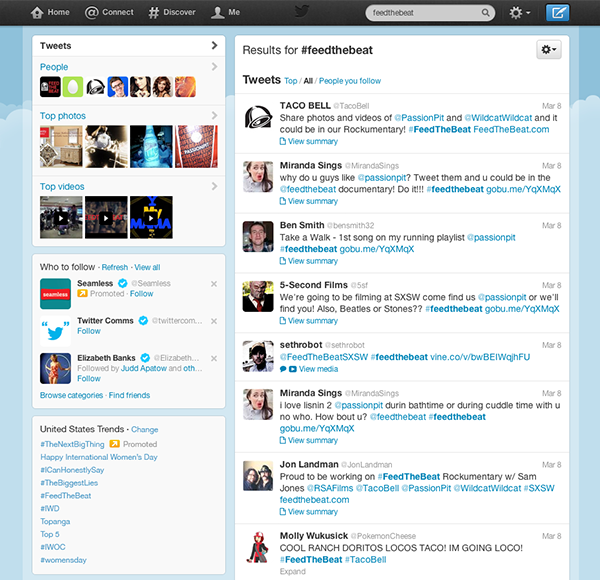This screenshot has height=580, width=600.
Task: Play the MAMA top video thumbnail
Action: [151, 217]
